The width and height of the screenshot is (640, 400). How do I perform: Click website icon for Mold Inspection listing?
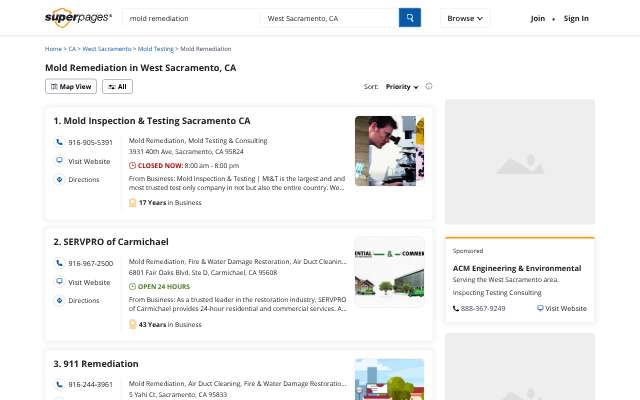point(60,161)
